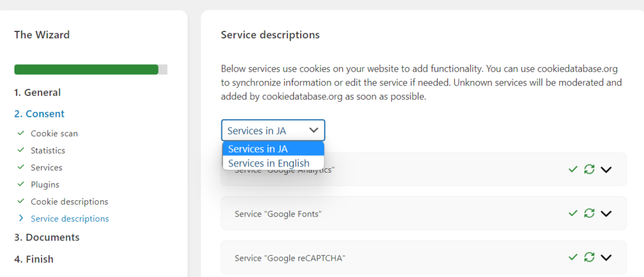Go to Statistics wizard step
Screen dimensions: 644x277
coord(48,151)
